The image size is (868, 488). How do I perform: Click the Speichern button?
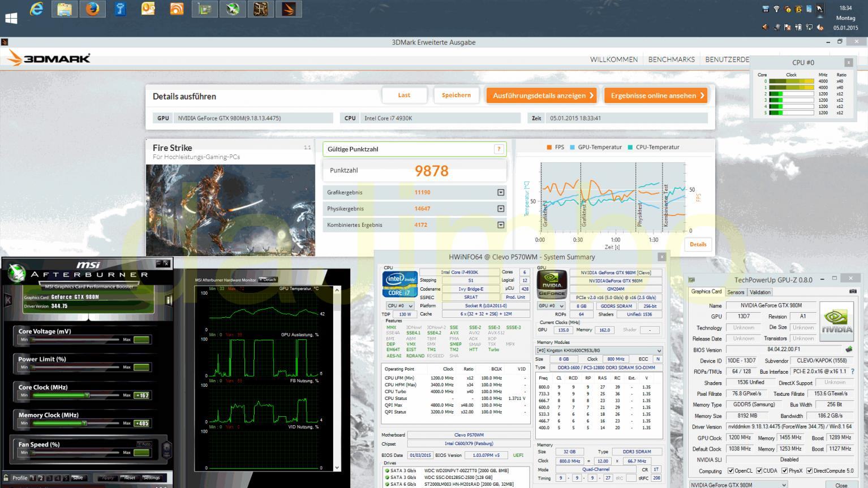456,95
